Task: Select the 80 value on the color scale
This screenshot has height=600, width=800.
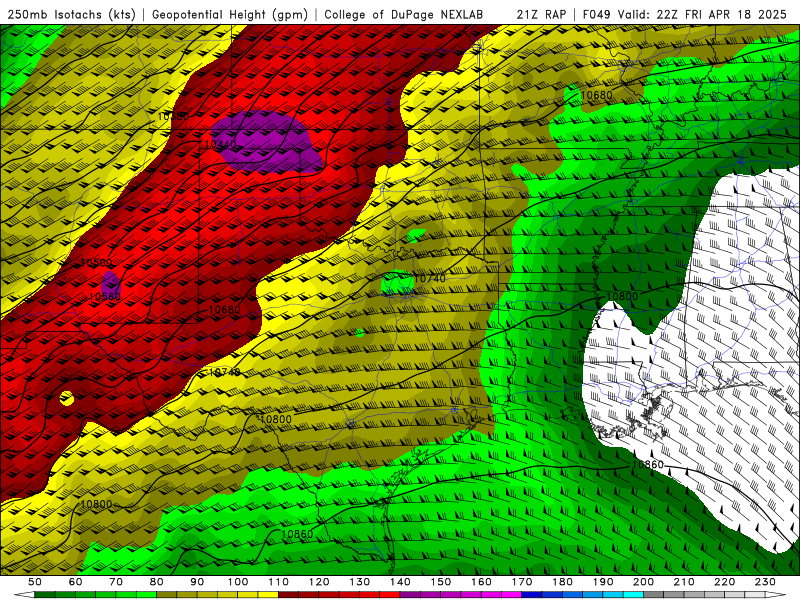Action: pos(157,582)
